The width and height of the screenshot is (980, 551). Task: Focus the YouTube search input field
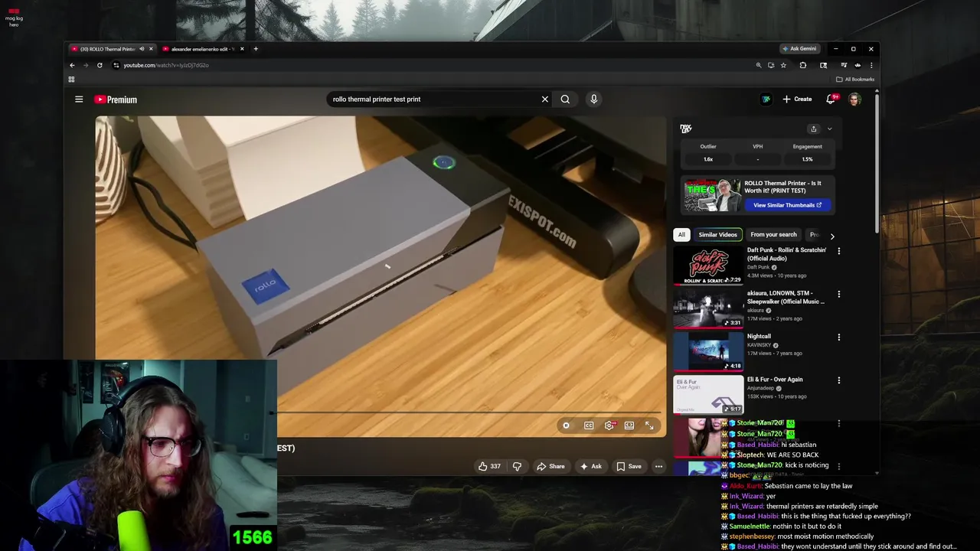pyautogui.click(x=433, y=99)
